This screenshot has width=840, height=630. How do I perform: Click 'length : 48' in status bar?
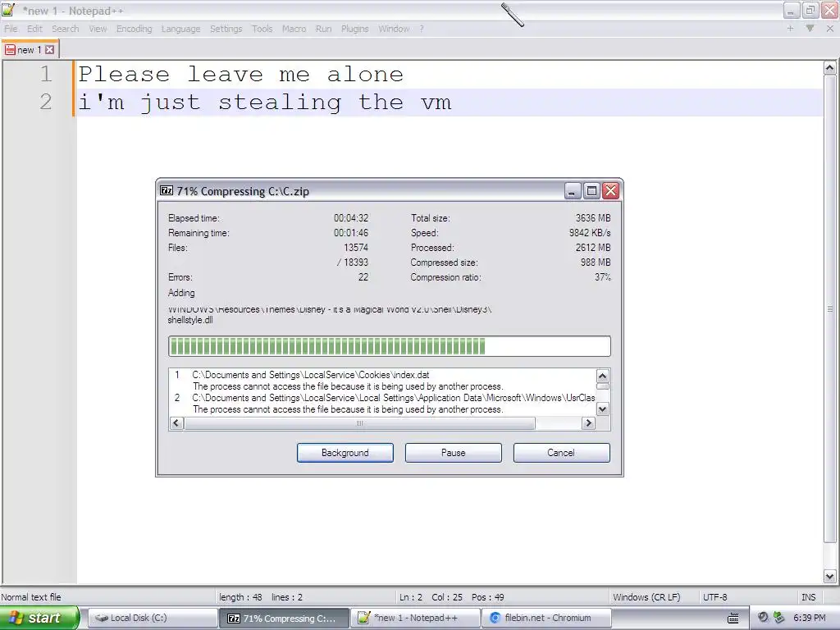240,597
